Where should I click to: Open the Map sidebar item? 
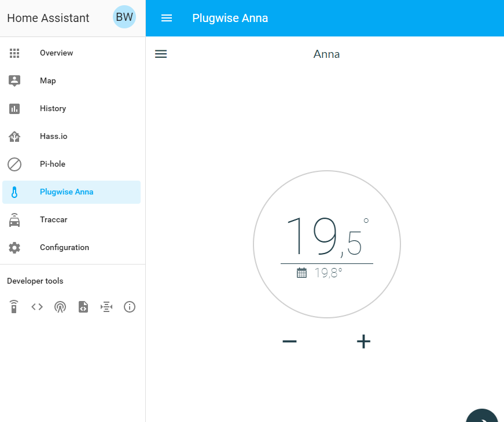click(x=71, y=80)
